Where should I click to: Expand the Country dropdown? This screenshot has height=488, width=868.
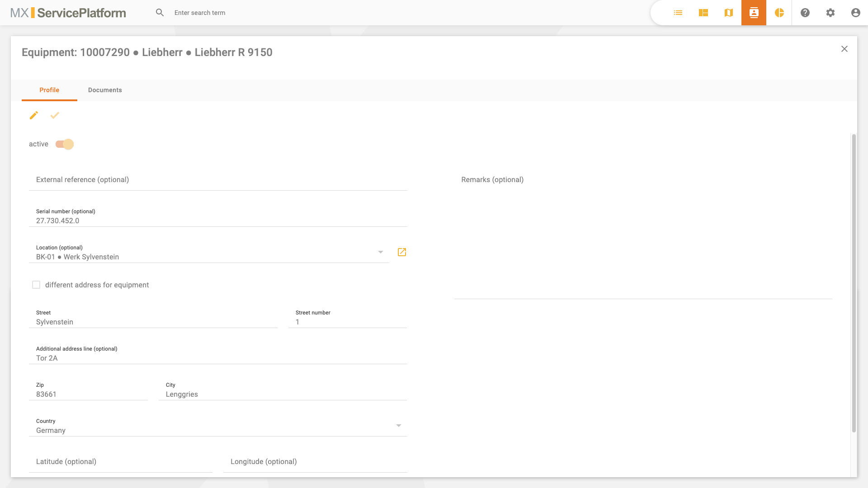click(399, 426)
